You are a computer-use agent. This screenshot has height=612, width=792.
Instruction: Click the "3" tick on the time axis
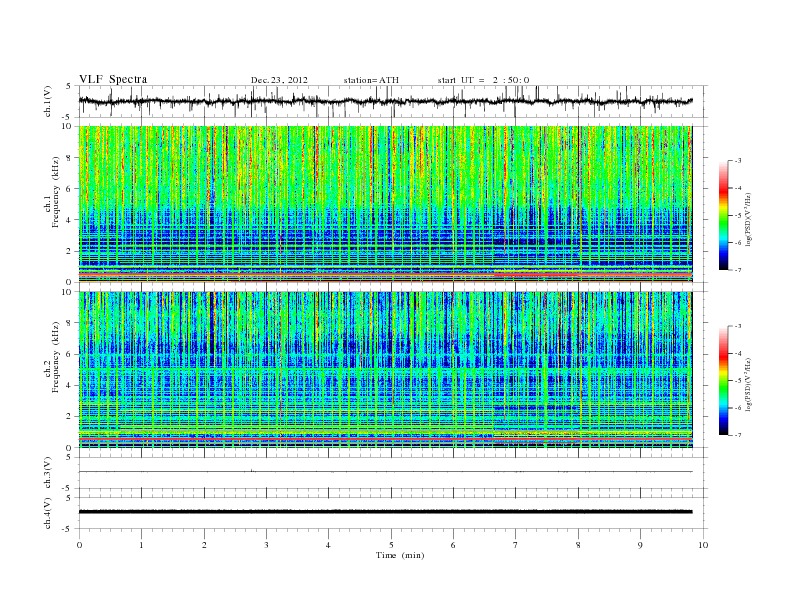pyautogui.click(x=266, y=545)
